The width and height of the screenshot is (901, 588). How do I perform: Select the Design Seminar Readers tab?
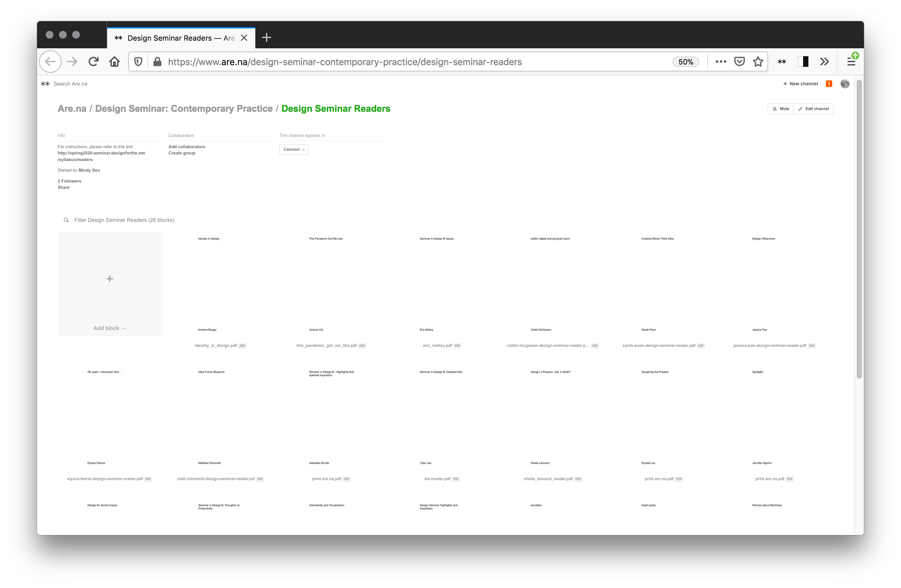[x=181, y=38]
